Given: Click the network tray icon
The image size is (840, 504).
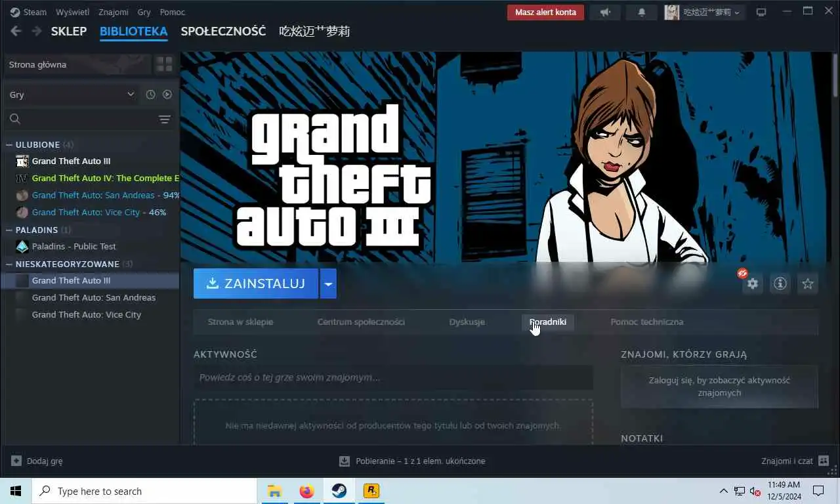Looking at the screenshot, I should point(740,491).
